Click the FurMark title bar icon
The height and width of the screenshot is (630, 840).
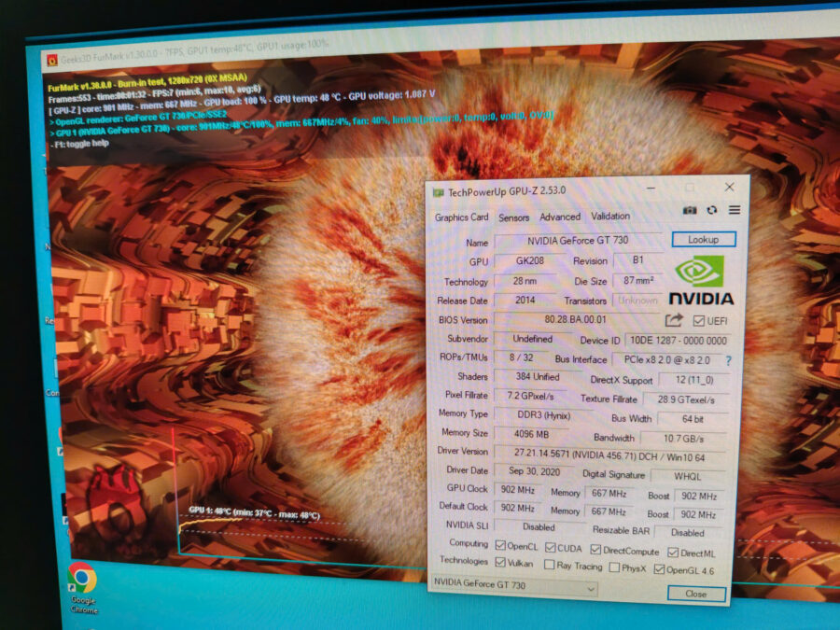click(x=52, y=60)
